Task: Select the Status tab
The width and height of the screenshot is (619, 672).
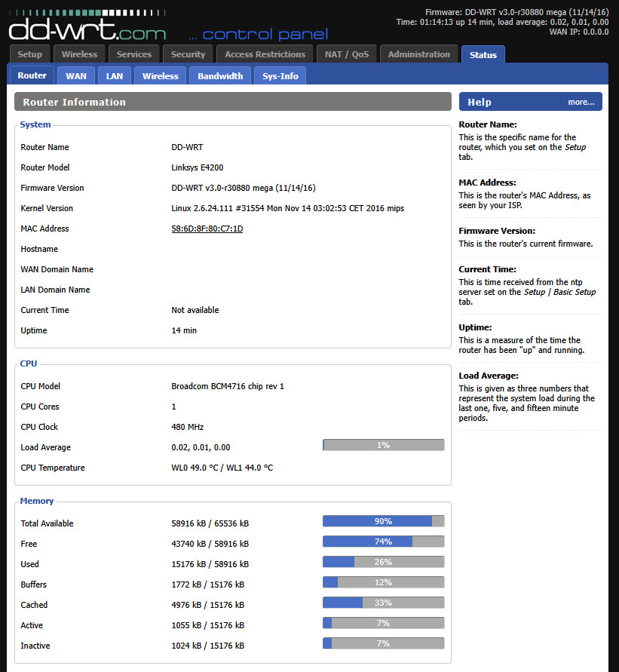Action: [483, 55]
